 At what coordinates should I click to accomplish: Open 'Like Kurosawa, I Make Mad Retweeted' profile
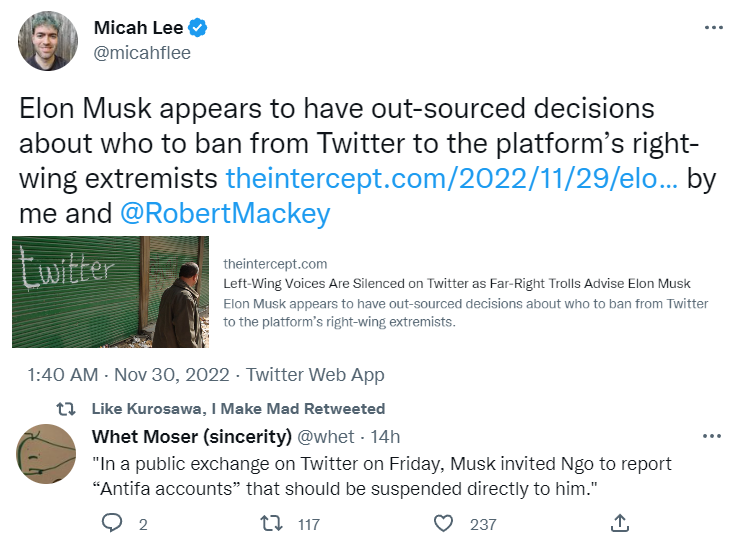click(x=238, y=409)
